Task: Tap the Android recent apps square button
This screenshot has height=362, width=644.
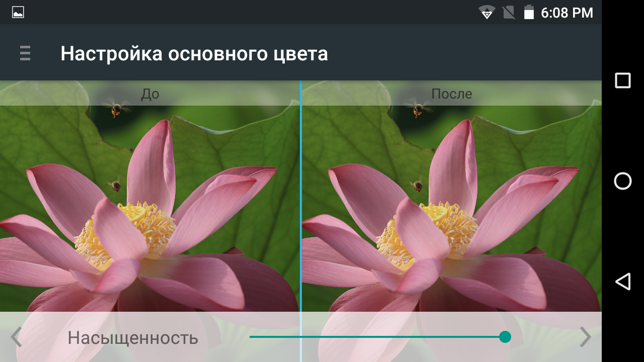Action: [x=623, y=80]
